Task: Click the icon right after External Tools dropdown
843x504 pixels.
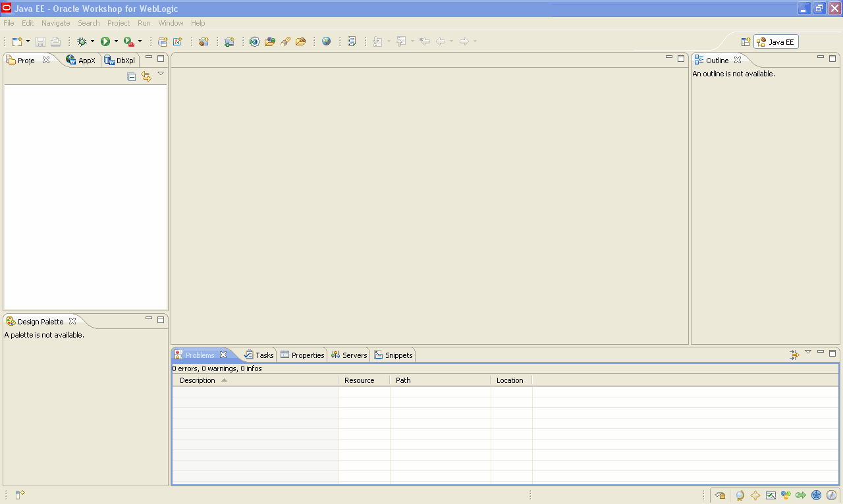Action: coord(163,41)
